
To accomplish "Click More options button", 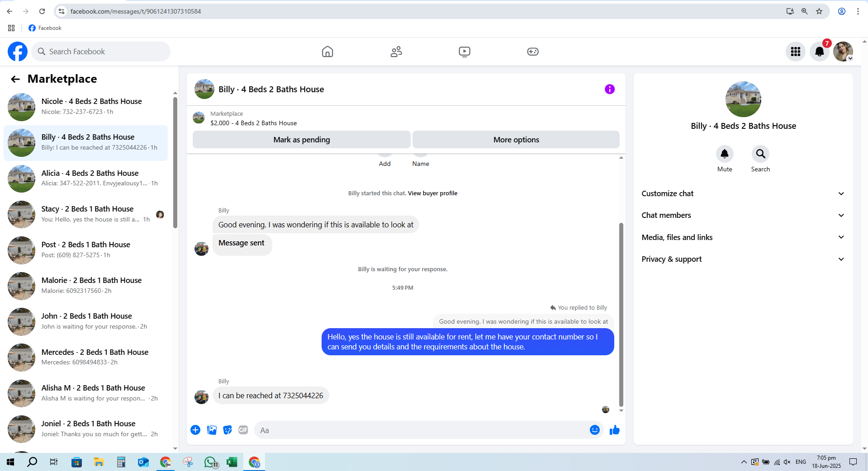I will 516,140.
